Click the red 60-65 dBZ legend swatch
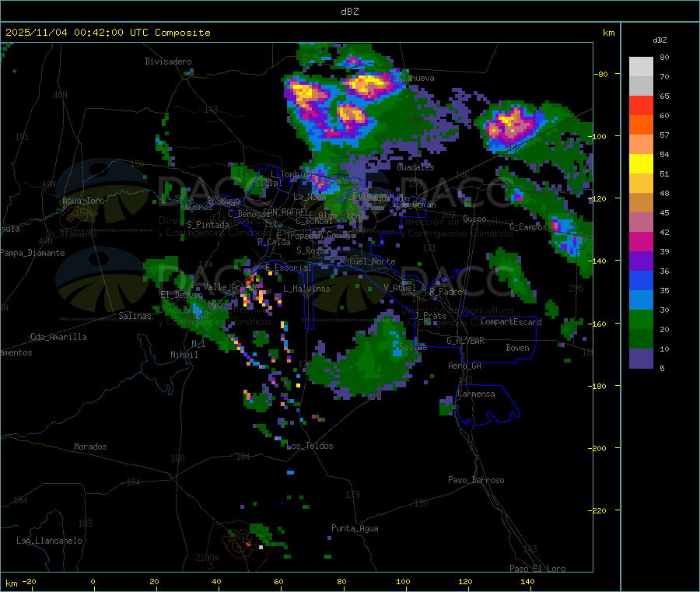The image size is (700, 592). coord(641,105)
